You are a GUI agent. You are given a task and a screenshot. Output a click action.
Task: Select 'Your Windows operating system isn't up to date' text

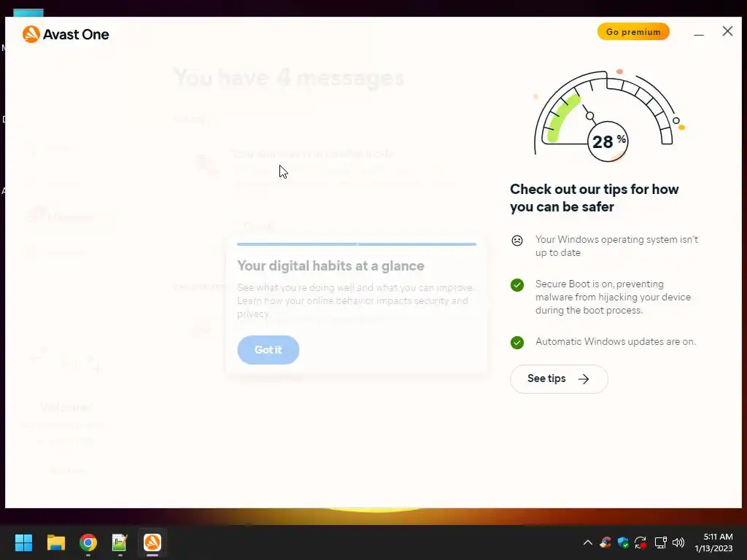[x=616, y=246]
